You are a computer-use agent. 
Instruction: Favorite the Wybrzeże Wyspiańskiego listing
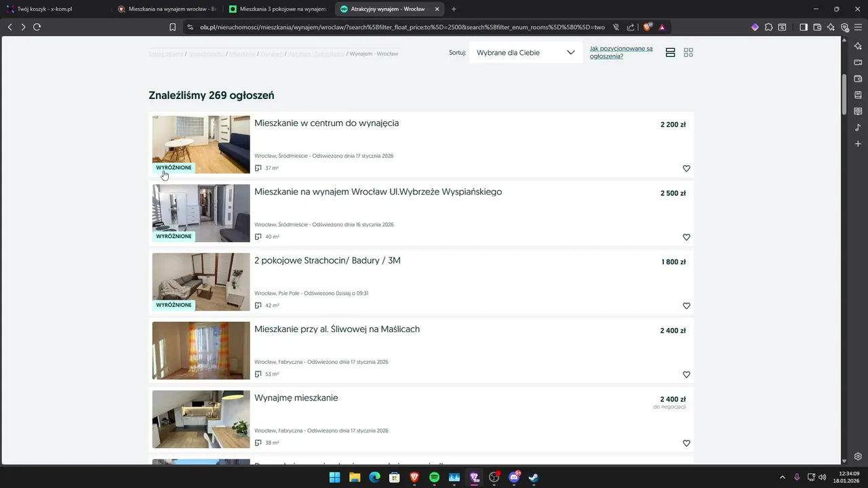(x=686, y=237)
